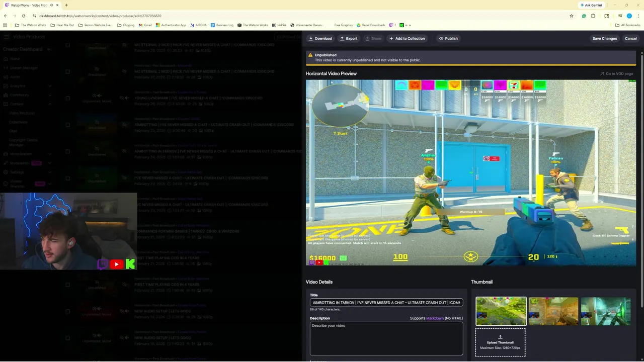This screenshot has height=362, width=644.
Task: Reload the page with refresh icon
Action: pyautogui.click(x=25, y=16)
